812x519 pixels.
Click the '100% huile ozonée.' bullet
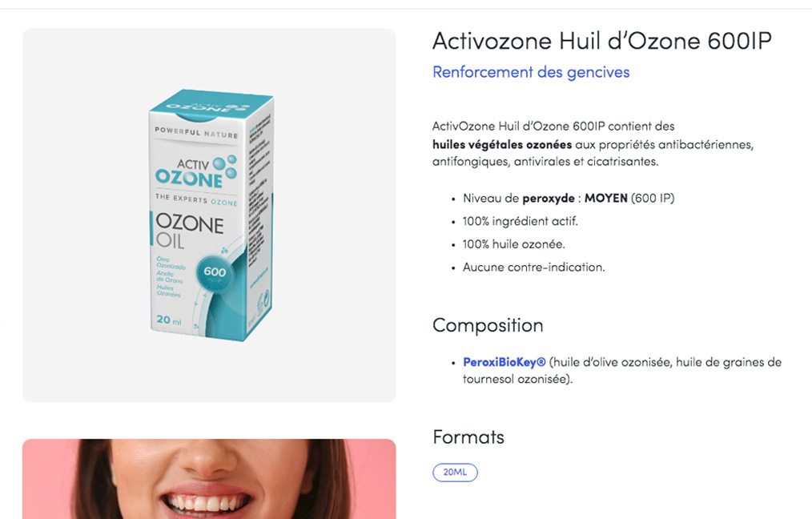(514, 244)
